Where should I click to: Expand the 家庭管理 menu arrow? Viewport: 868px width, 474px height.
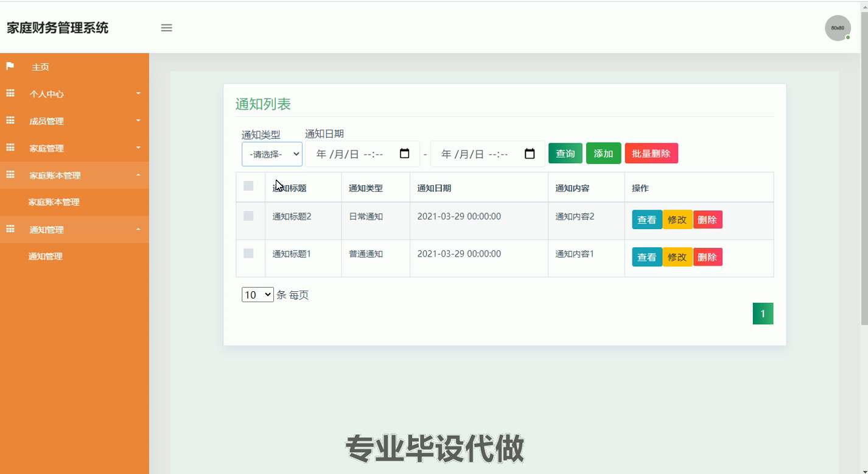tap(138, 147)
